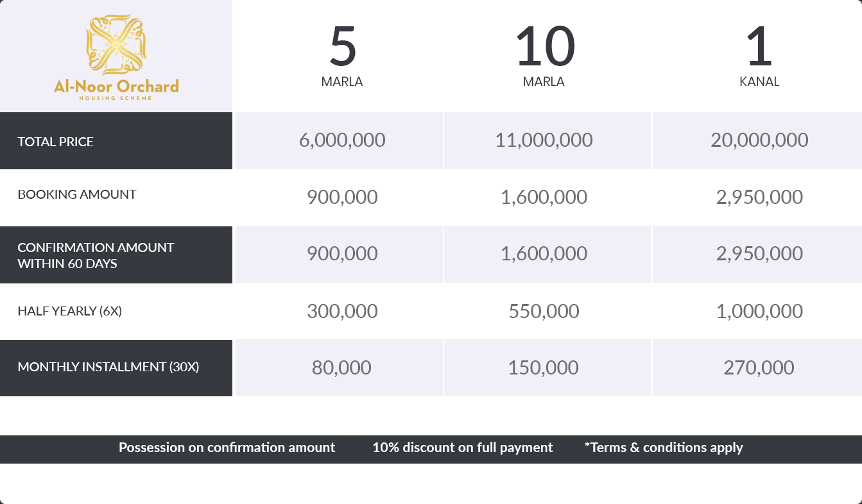Image resolution: width=862 pixels, height=504 pixels.
Task: Click 'Possession on confirmation amount' text
Action: point(227,448)
